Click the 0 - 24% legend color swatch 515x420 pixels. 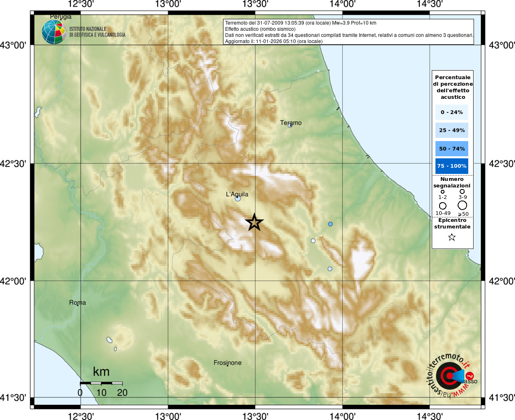[452, 112]
